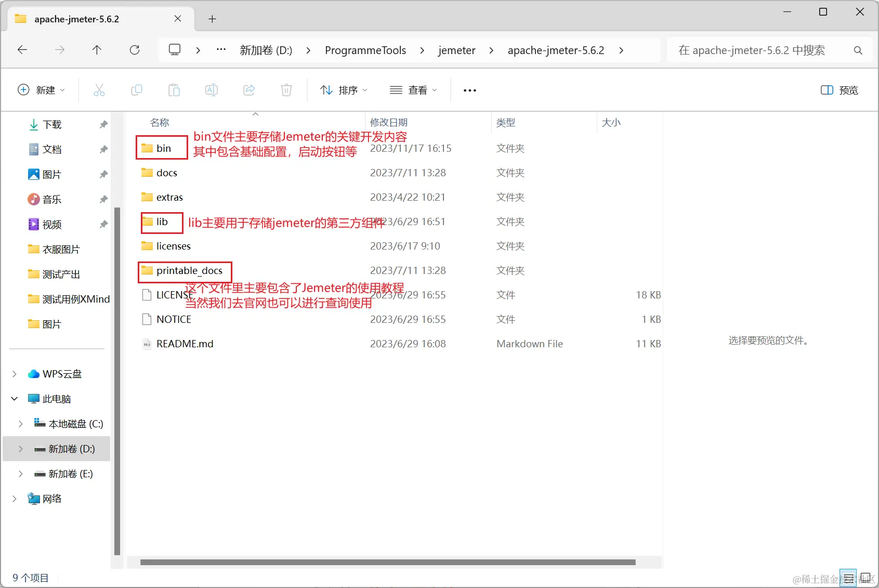Toggle the 预览 preview pane
Image resolution: width=879 pixels, height=588 pixels.
pos(839,90)
